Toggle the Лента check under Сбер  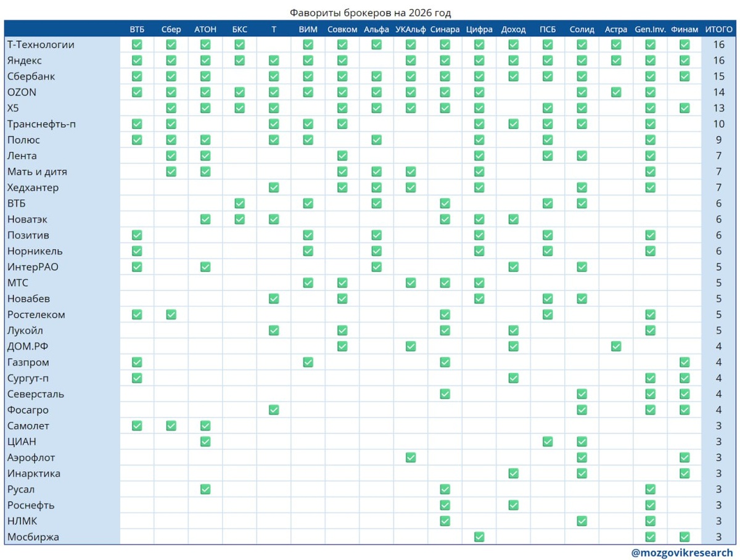pos(171,156)
